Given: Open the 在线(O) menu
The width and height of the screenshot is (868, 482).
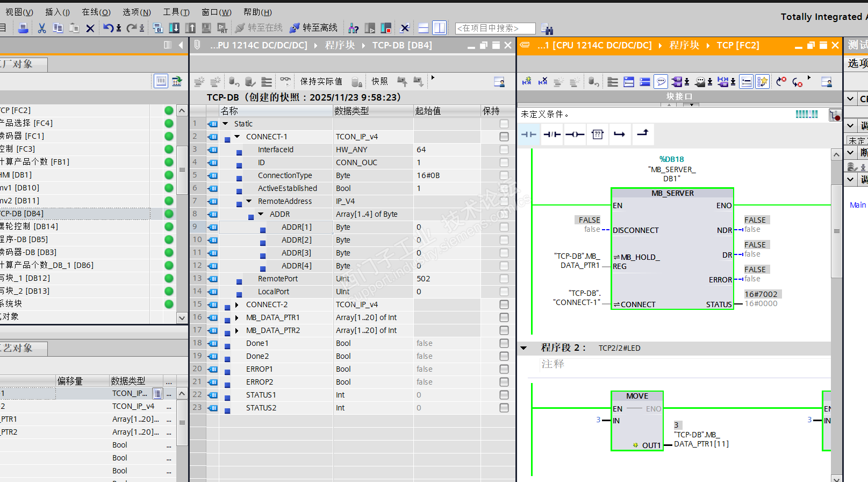Looking at the screenshot, I should (96, 12).
